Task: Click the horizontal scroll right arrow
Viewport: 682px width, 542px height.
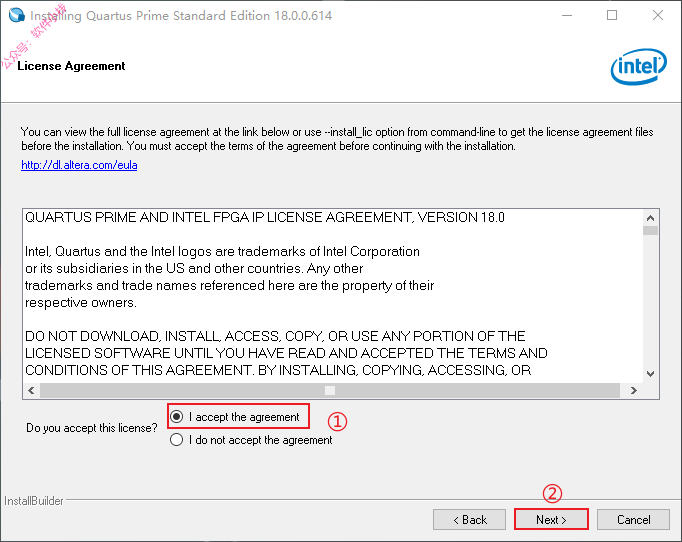Action: click(634, 390)
